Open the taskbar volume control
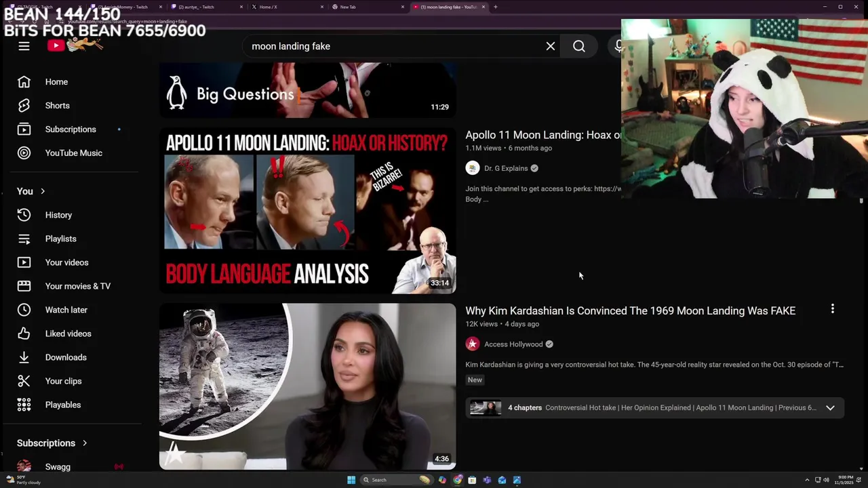Image resolution: width=868 pixels, height=488 pixels. click(x=826, y=480)
